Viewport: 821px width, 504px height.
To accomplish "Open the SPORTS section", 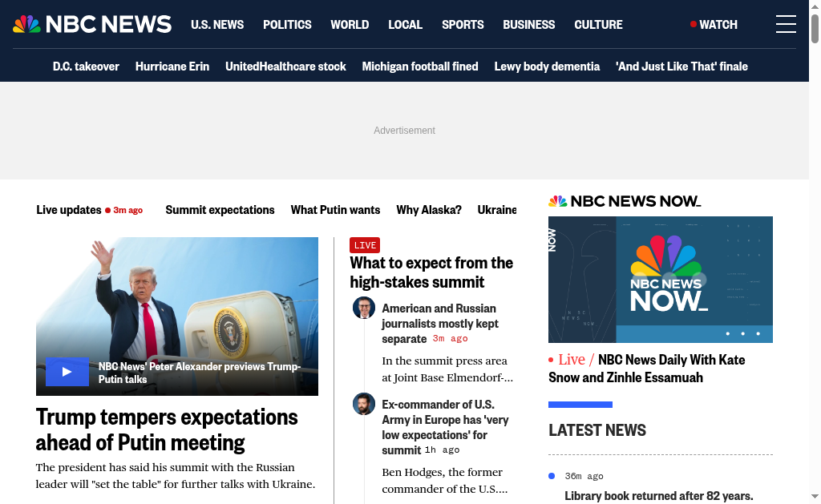I will [x=463, y=25].
